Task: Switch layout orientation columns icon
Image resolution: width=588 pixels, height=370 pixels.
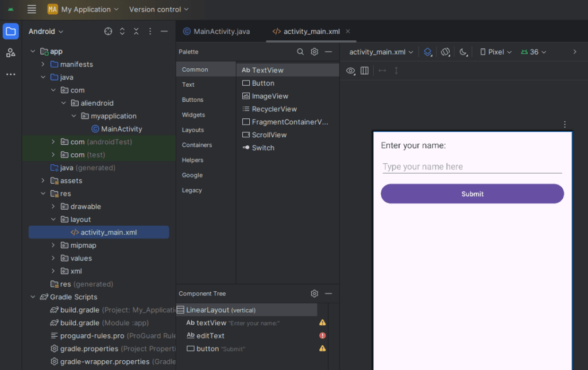Action: [365, 71]
